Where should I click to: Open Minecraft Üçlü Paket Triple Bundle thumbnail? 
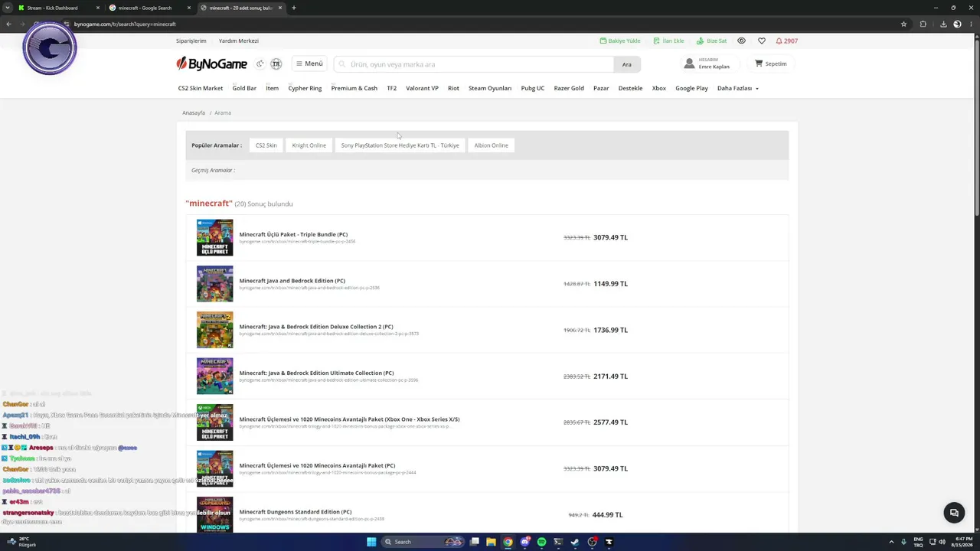215,237
